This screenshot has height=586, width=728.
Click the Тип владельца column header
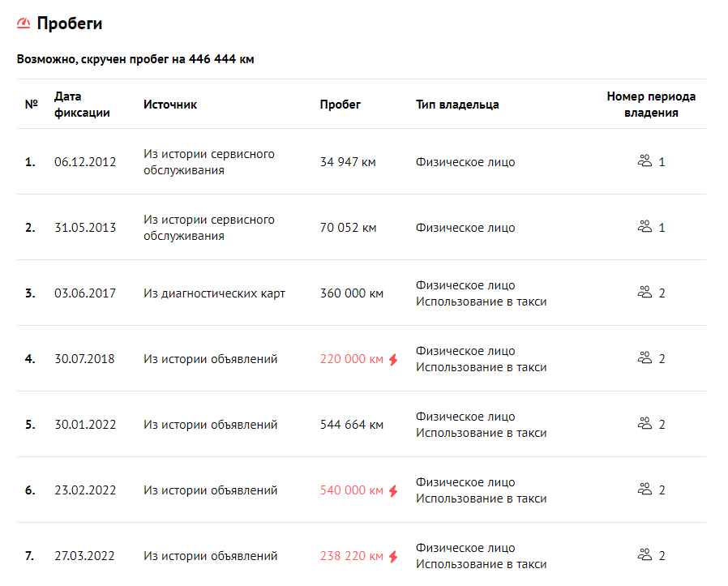tap(457, 105)
